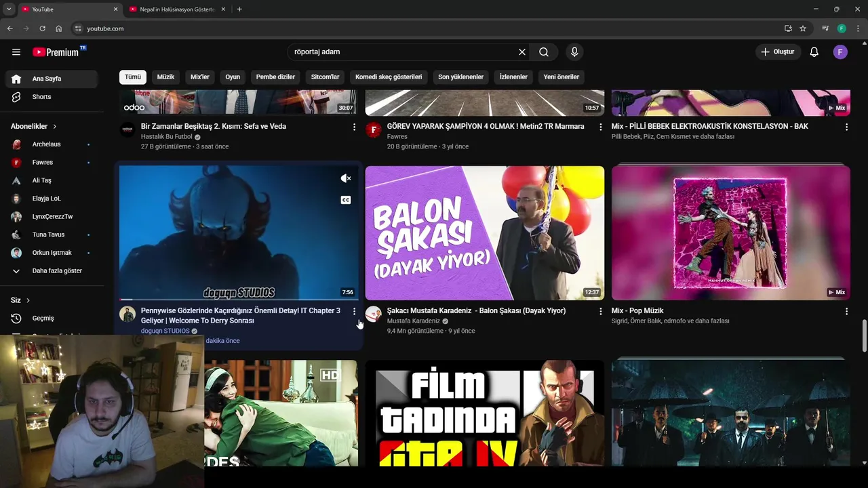Open the Hastalık Bu Futbol channel avatar
868x488 pixels.
click(127, 129)
